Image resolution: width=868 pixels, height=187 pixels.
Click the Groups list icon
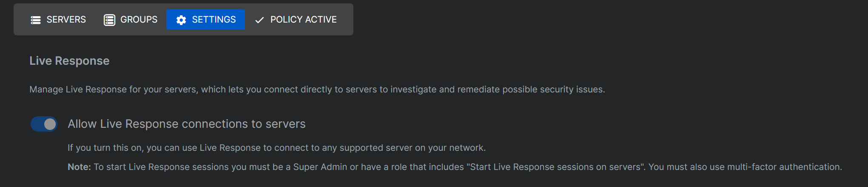(x=109, y=20)
